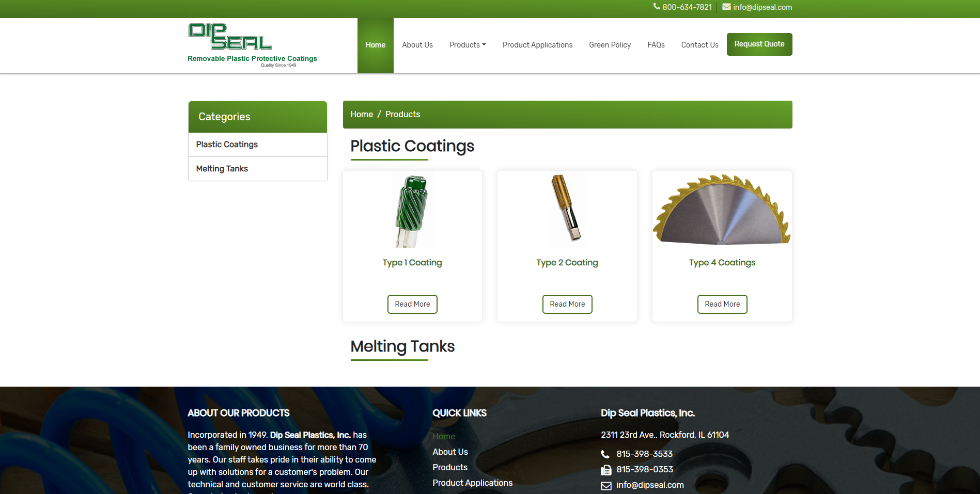Viewport: 980px width, 494px height.
Task: Click the phone icon next to 800-634-7821
Action: point(656,7)
